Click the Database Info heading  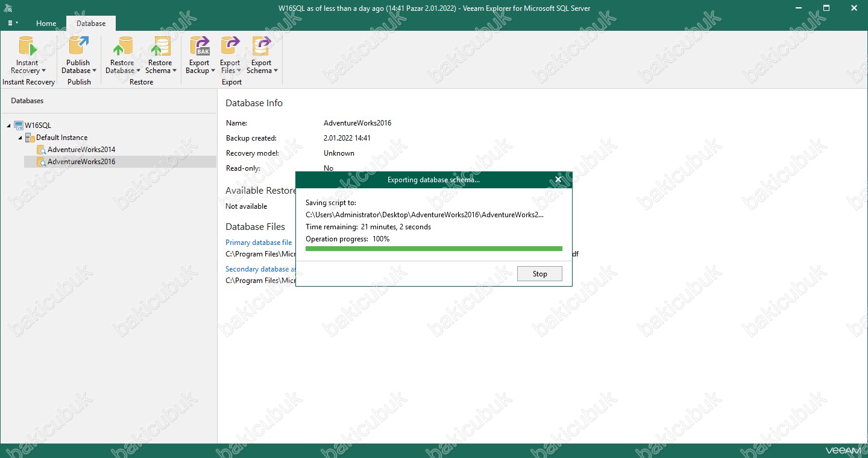[254, 103]
